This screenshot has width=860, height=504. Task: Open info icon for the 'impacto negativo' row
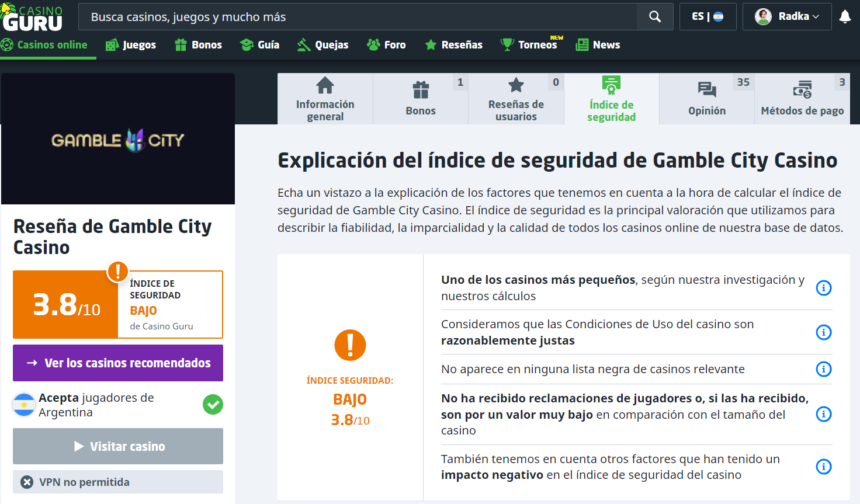823,467
